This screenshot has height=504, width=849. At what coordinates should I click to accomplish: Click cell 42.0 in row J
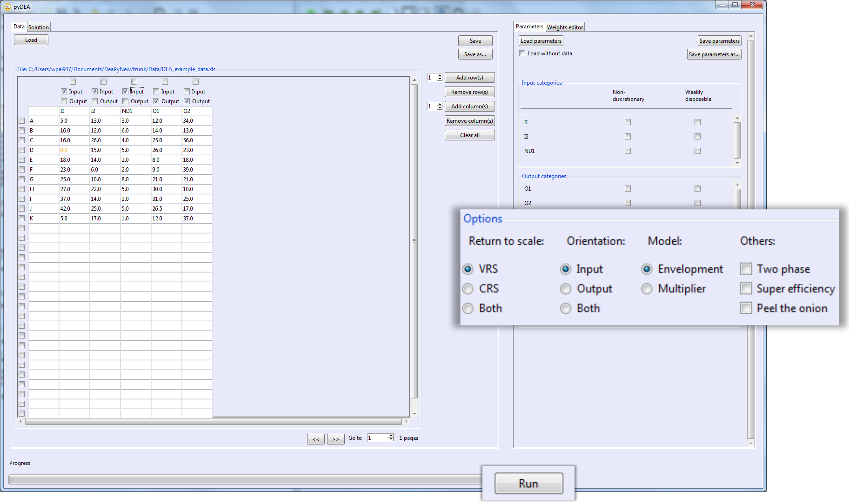pyautogui.click(x=74, y=209)
